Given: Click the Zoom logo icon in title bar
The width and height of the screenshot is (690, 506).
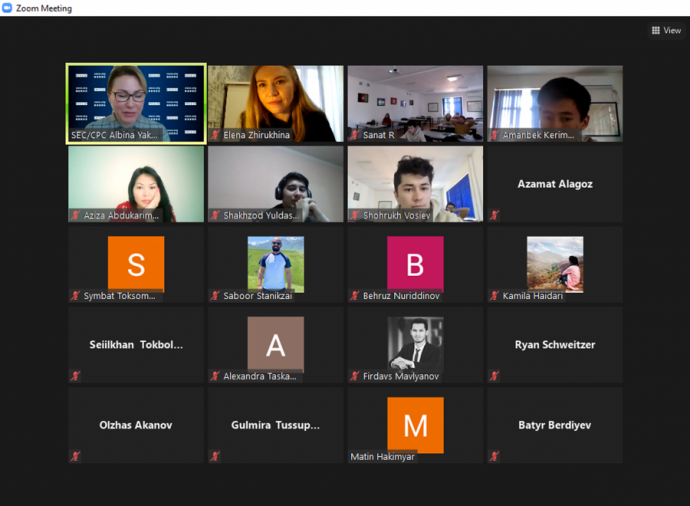Looking at the screenshot, I should 7,8.
